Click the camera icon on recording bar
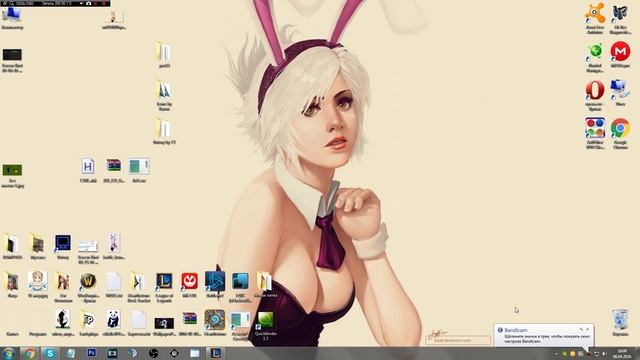The image size is (640, 360). coord(89,3)
